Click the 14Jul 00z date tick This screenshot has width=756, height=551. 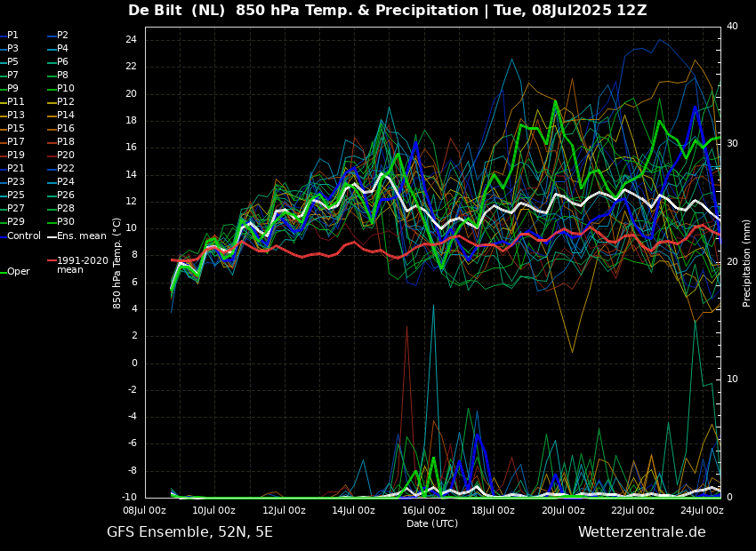[353, 510]
